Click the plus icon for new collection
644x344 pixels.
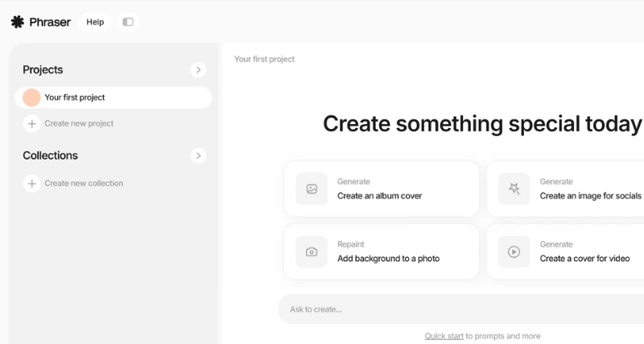point(31,184)
